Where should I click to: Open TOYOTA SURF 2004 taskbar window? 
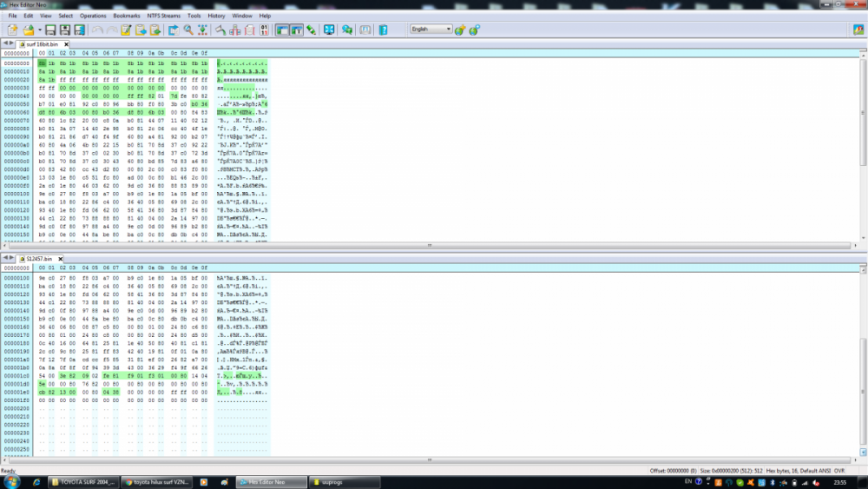click(83, 481)
